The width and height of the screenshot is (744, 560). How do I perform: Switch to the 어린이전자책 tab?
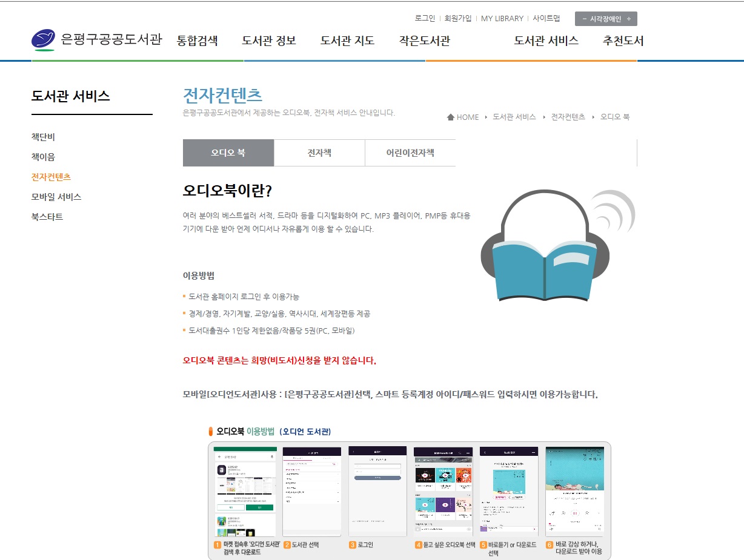(x=410, y=153)
